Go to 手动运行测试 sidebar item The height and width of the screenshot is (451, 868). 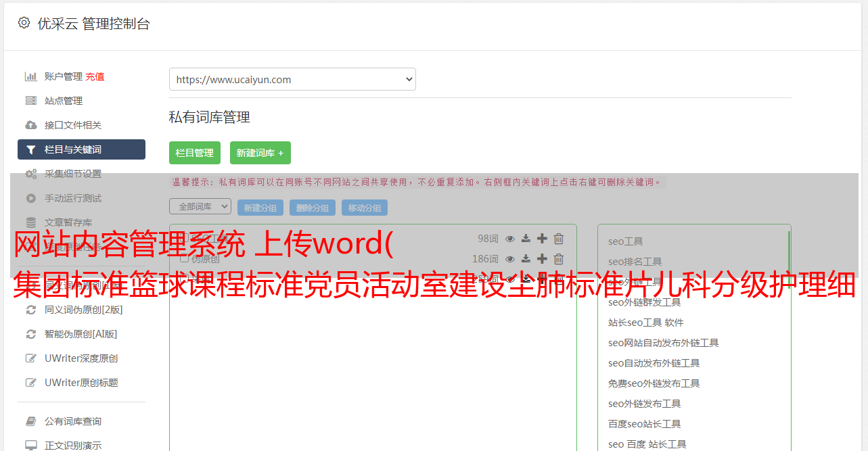click(73, 198)
